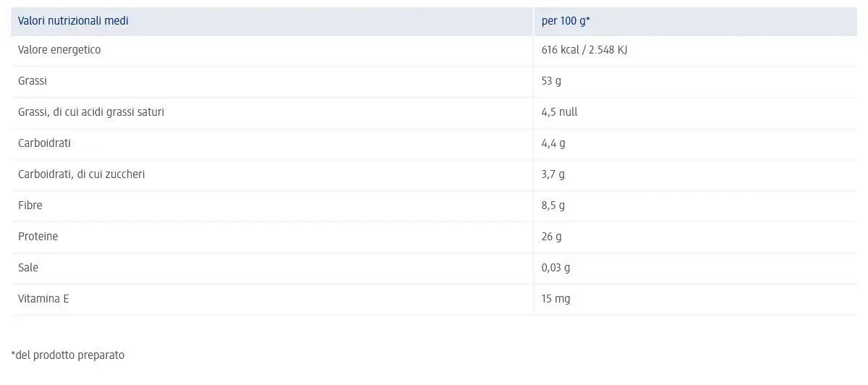The image size is (868, 385).
Task: Click the '616 kcal / 2.548 KJ' value
Action: click(584, 50)
